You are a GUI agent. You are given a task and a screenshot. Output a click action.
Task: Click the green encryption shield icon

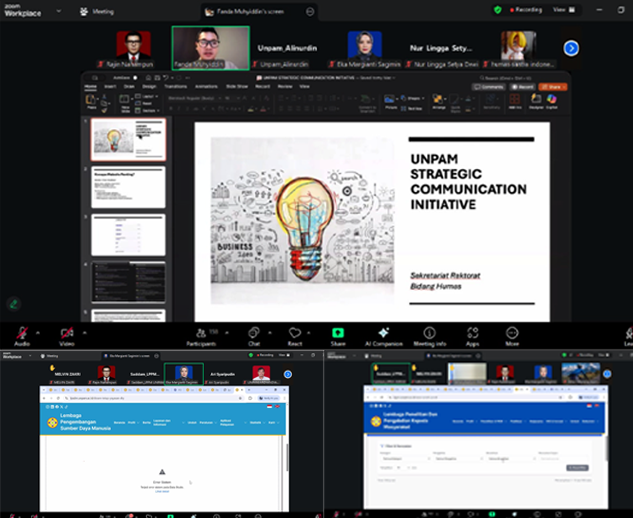(498, 10)
